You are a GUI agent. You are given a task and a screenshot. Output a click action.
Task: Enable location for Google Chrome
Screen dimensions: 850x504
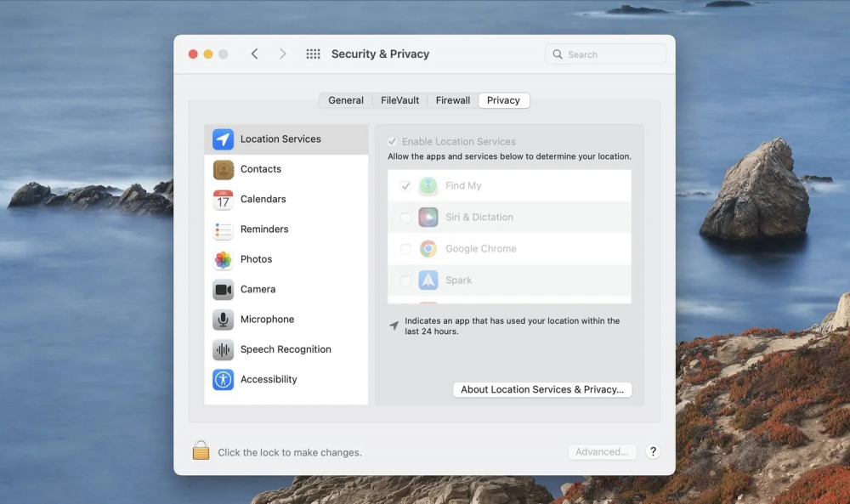(x=405, y=249)
